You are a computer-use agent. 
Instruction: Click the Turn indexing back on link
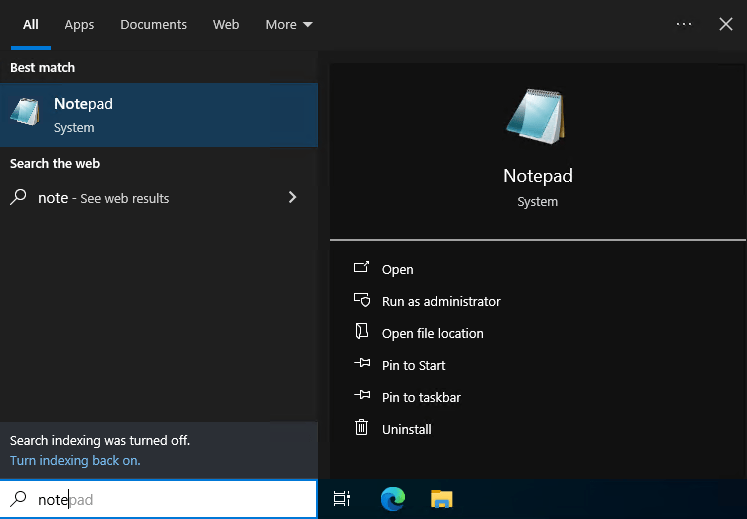75,460
